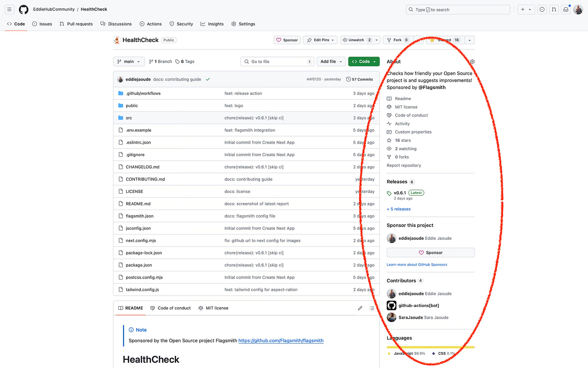Open the Security tab
Image resolution: width=588 pixels, height=368 pixels.
[181, 24]
